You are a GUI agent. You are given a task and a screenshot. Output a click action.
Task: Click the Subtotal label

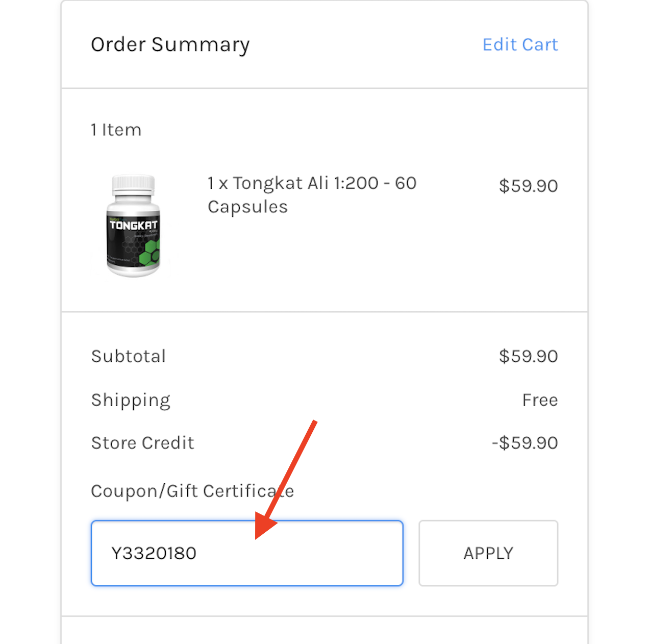(x=129, y=356)
